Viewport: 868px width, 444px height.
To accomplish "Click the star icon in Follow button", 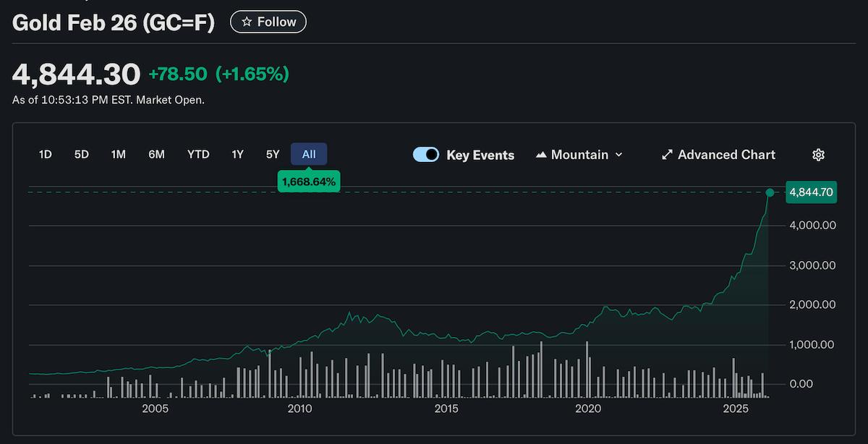I will point(247,22).
